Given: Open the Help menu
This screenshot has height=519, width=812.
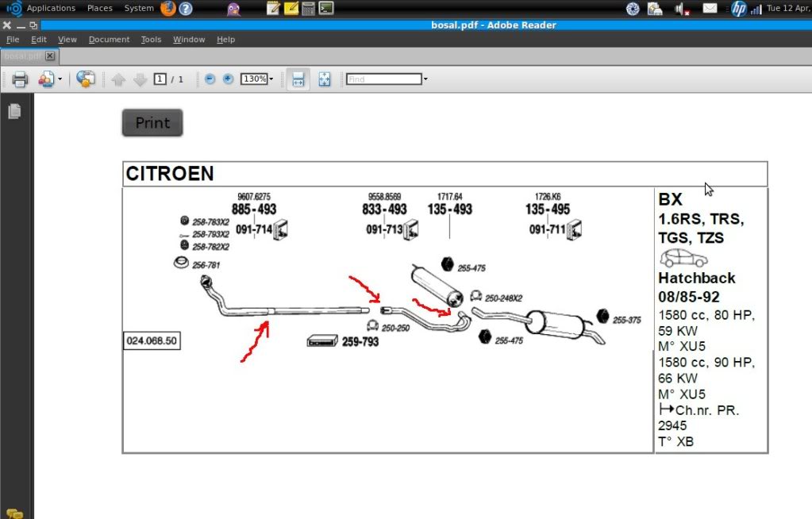Looking at the screenshot, I should [x=225, y=40].
